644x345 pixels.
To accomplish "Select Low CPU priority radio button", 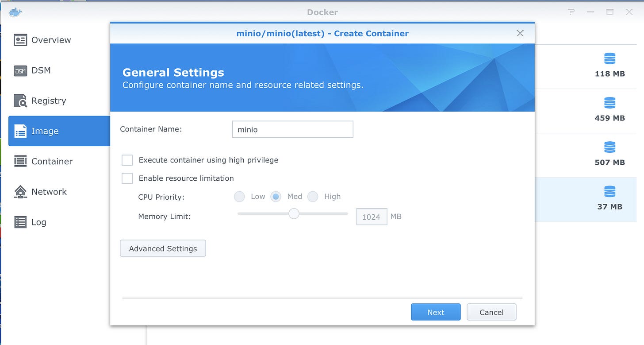I will tap(239, 197).
